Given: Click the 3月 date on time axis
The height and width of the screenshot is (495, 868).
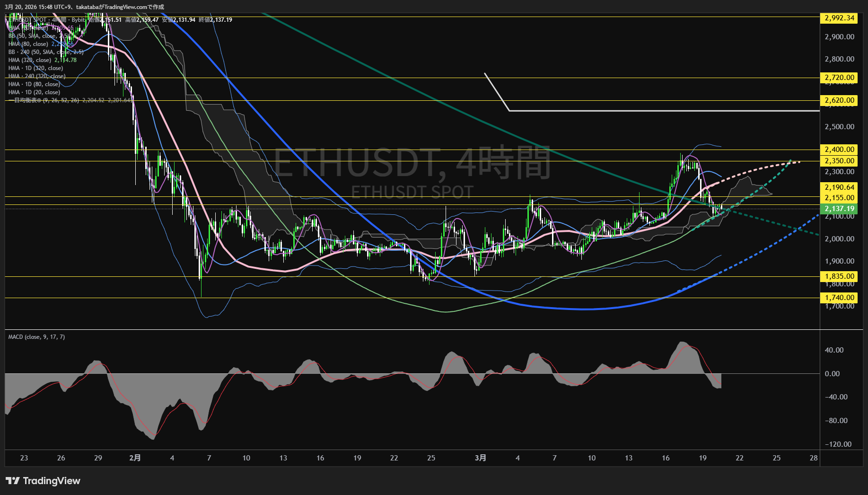Looking at the screenshot, I should (480, 458).
